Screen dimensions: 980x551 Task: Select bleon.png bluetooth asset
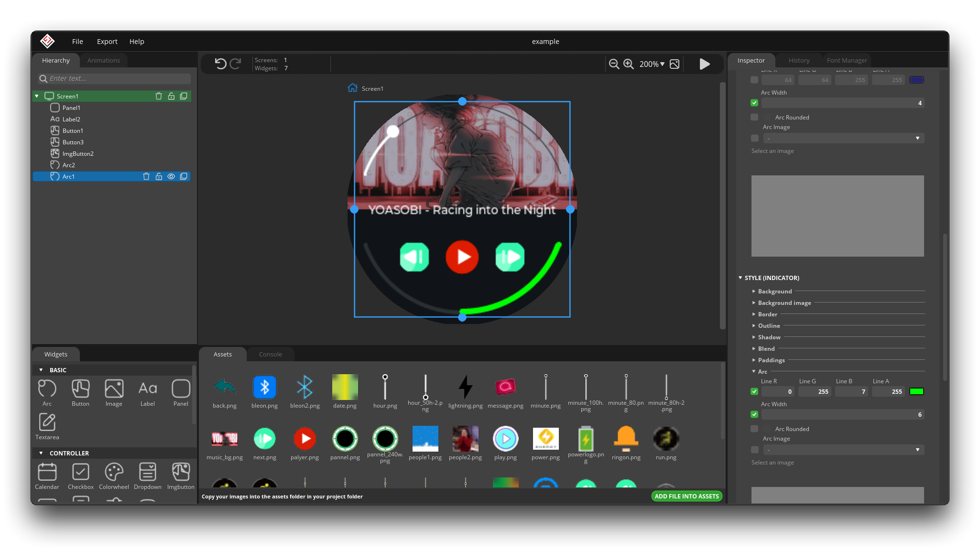264,387
